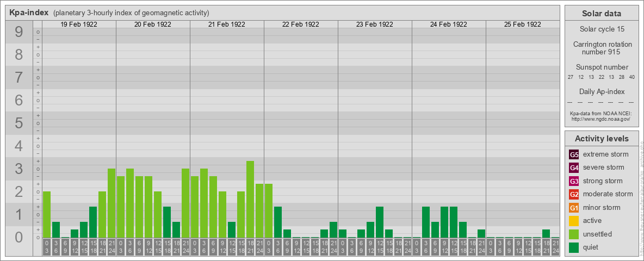Click the Sunspot number label

[x=602, y=67]
